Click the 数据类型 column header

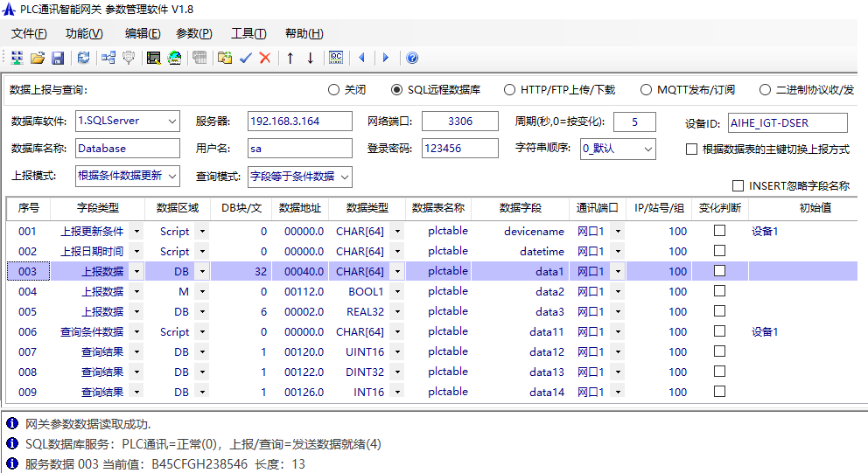(x=367, y=208)
